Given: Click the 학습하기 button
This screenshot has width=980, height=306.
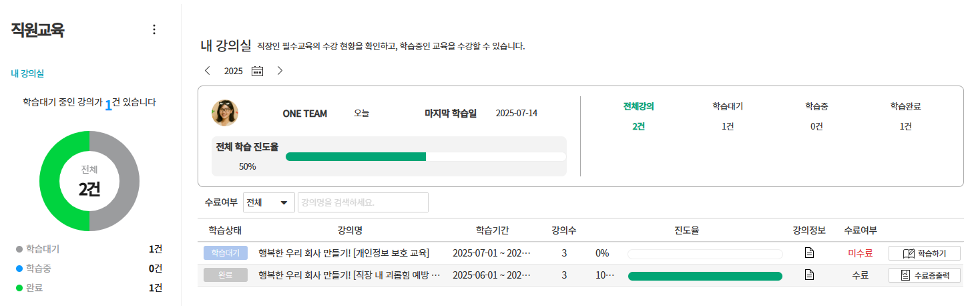Looking at the screenshot, I should point(924,253).
